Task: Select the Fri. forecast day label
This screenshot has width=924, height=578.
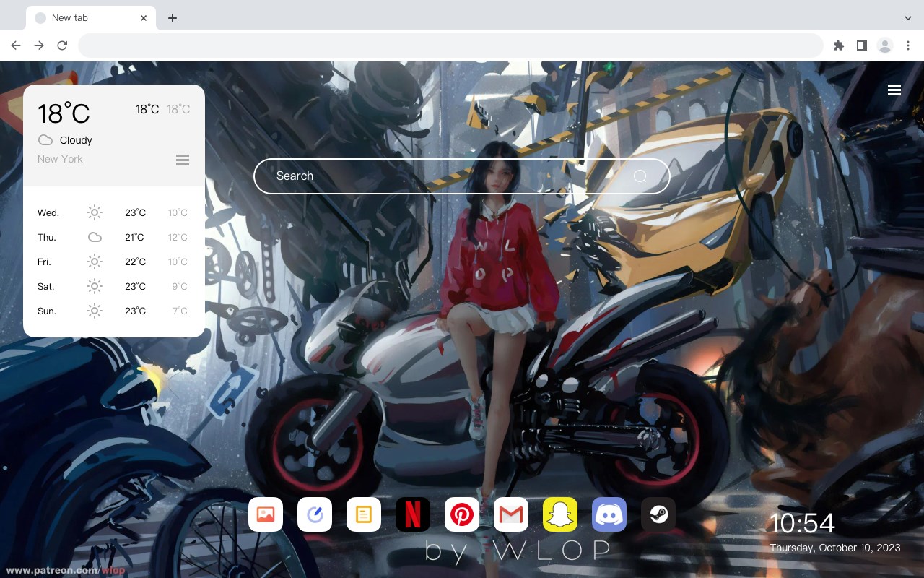Action: pos(44,262)
